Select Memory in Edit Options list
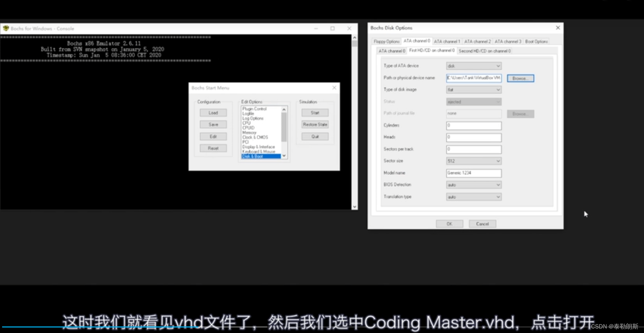The image size is (644, 333). pos(249,133)
